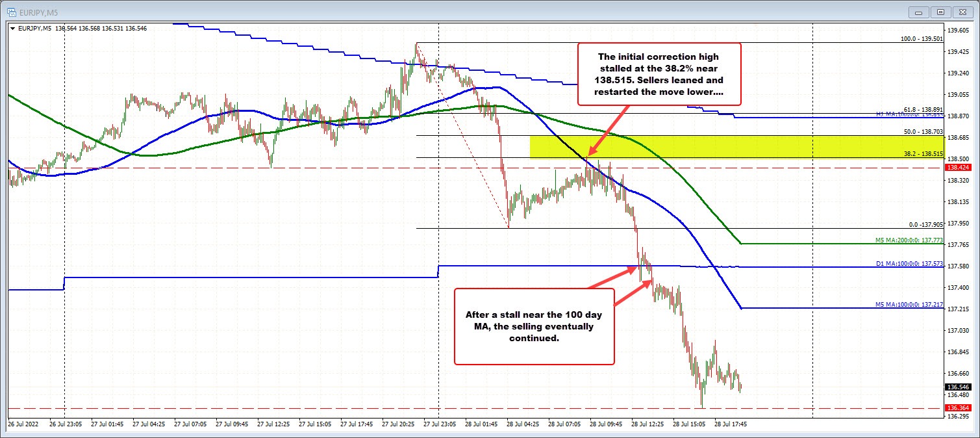Click the 28 Jul 17:45 time label

(x=732, y=423)
